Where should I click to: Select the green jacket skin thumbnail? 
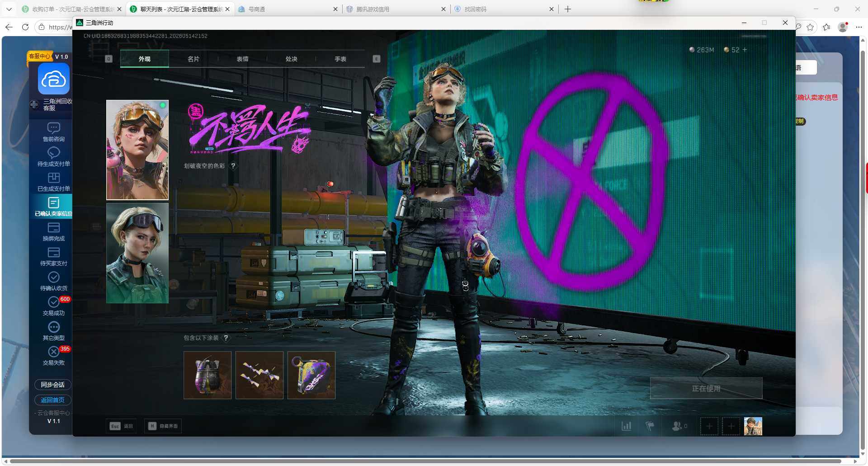coord(137,253)
